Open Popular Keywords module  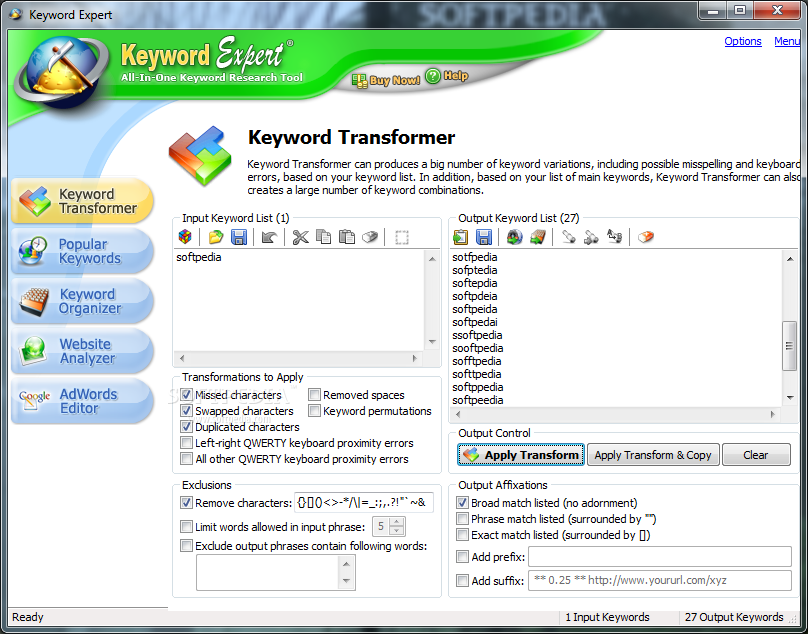(82, 251)
